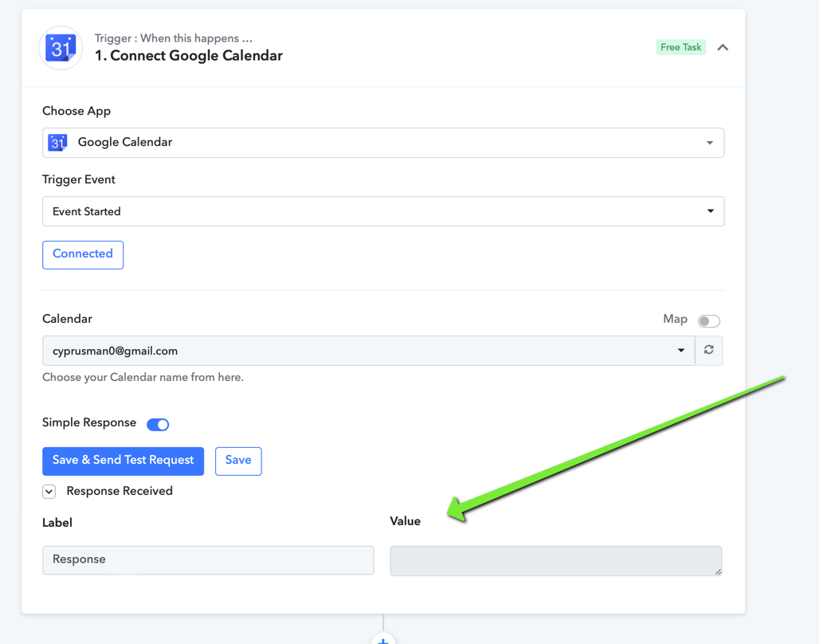Viewport: 820px width, 644px height.
Task: Open the Calendar email dropdown
Action: click(368, 351)
